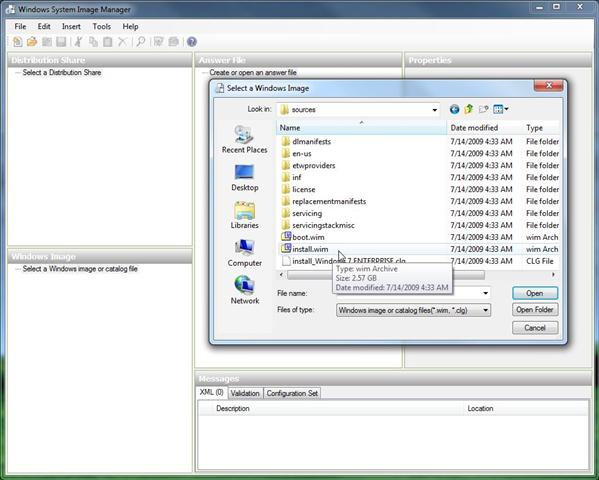Select the replacementmanifests folder

[x=323, y=201]
